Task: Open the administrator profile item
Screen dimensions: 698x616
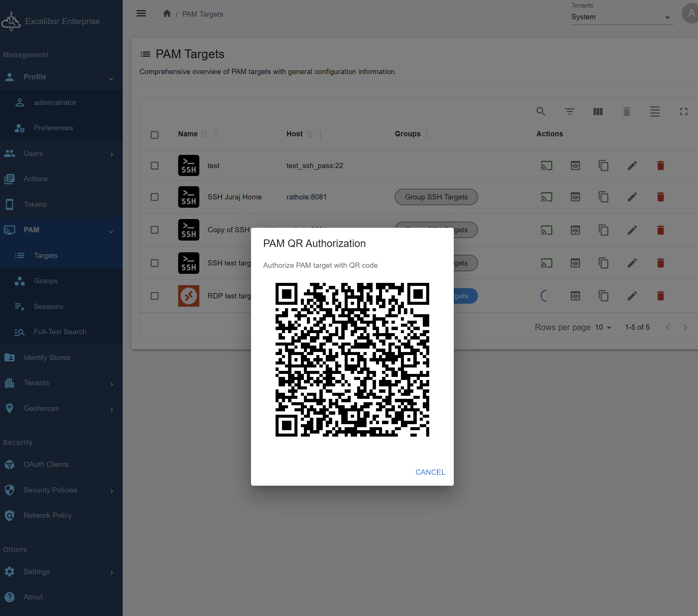Action: pyautogui.click(x=61, y=103)
